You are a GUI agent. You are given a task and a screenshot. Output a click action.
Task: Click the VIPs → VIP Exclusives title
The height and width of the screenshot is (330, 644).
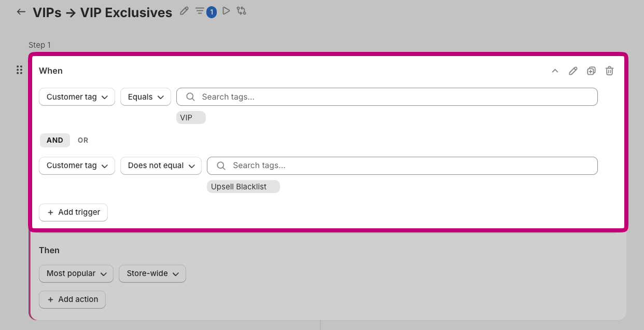(x=102, y=12)
